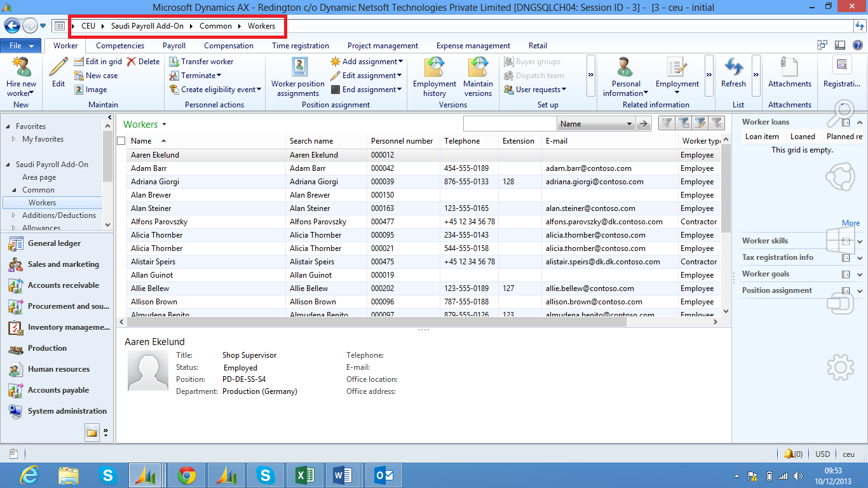
Task: Expand the Worker goals FactBox
Action: (x=860, y=274)
